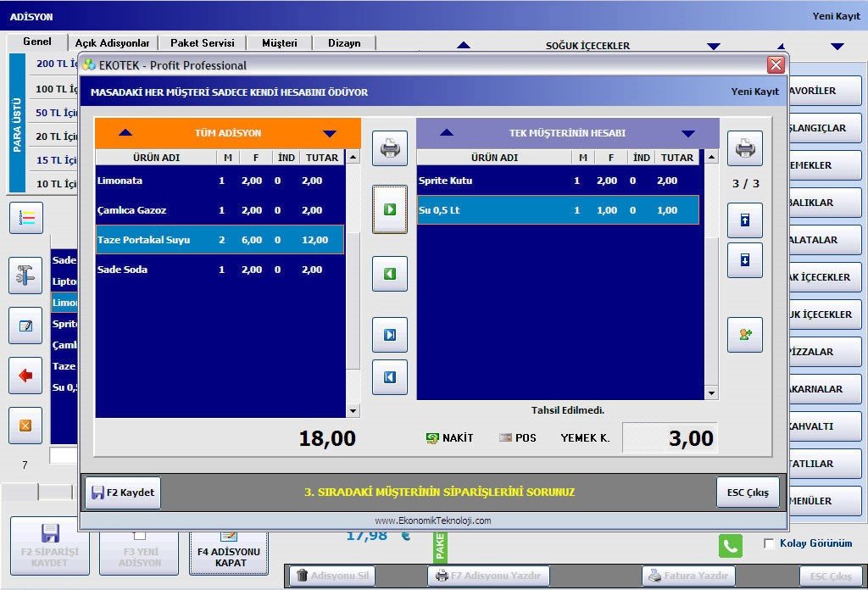Click the green right arrow transfer button
Screen dimensions: 868x590
390,209
